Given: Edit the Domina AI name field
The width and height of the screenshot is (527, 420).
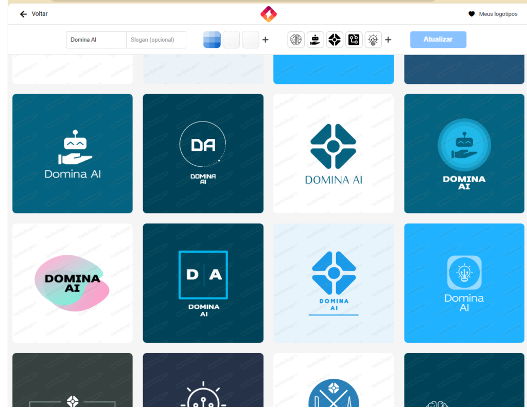Looking at the screenshot, I should click(96, 40).
